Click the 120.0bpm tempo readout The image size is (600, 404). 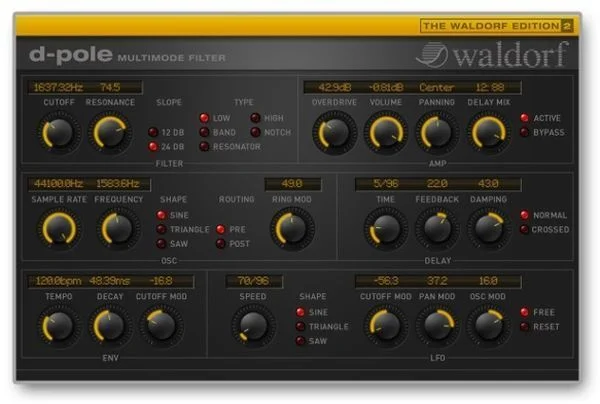click(x=58, y=281)
